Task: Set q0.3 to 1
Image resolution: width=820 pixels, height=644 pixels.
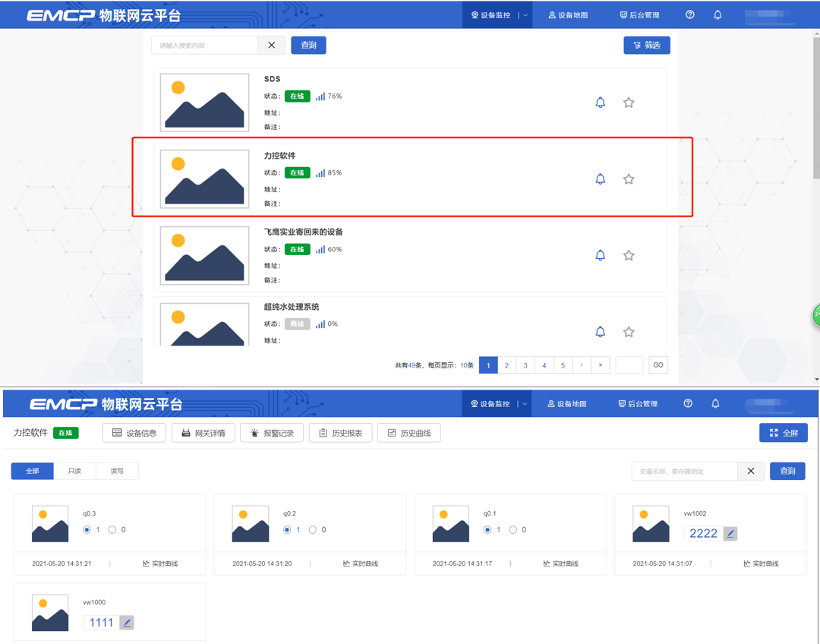Action: (87, 530)
